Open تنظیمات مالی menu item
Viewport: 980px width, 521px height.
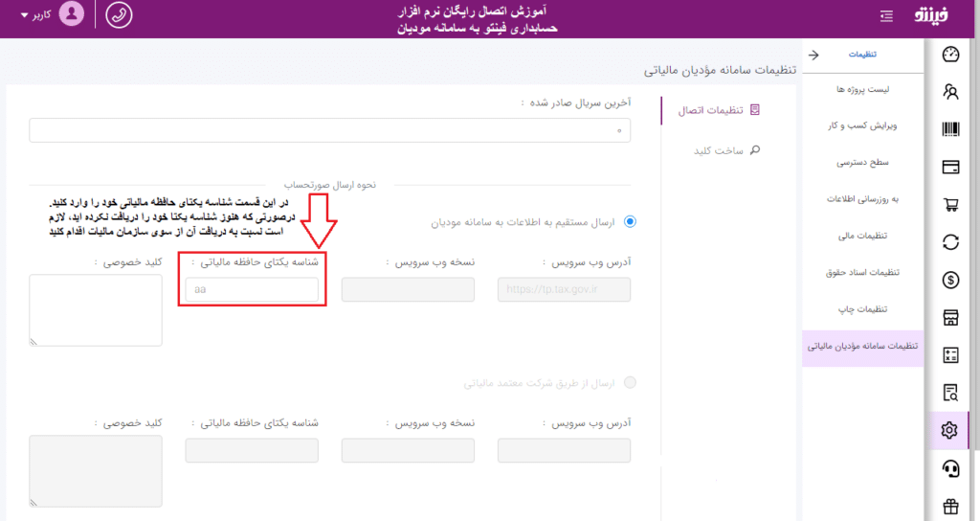pyautogui.click(x=862, y=236)
